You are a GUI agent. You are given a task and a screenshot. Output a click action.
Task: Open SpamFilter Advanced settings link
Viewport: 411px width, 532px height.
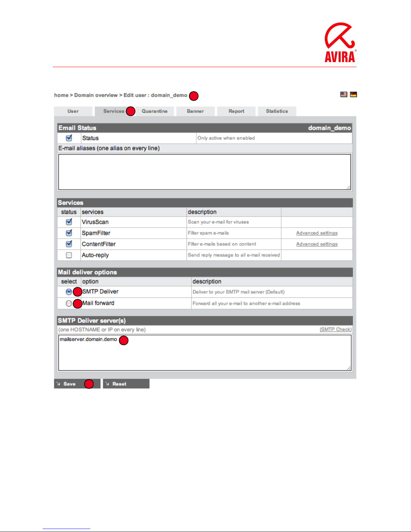click(317, 233)
